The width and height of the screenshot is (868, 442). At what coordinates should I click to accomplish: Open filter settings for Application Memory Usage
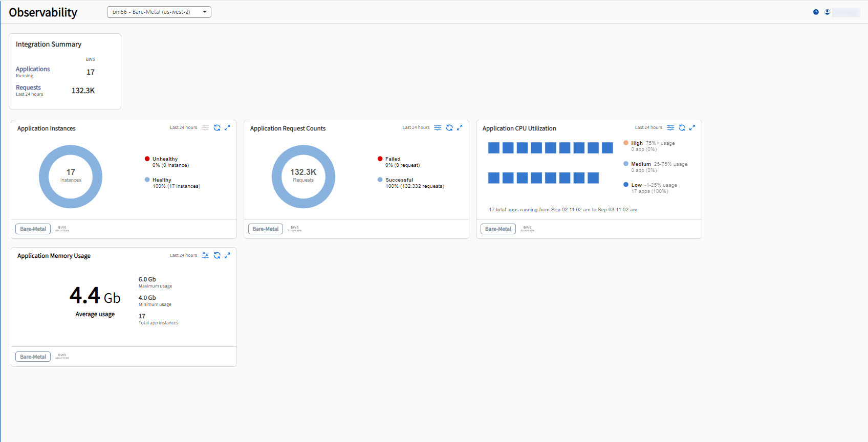(x=205, y=255)
